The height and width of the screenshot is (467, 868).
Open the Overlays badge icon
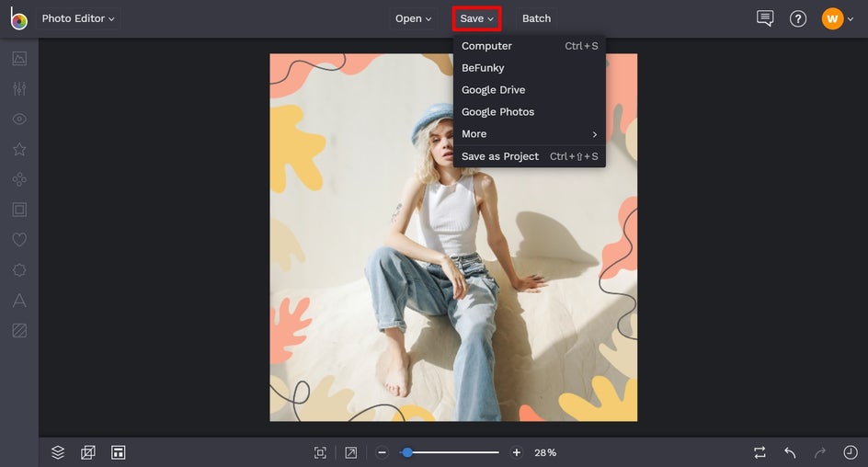19,270
